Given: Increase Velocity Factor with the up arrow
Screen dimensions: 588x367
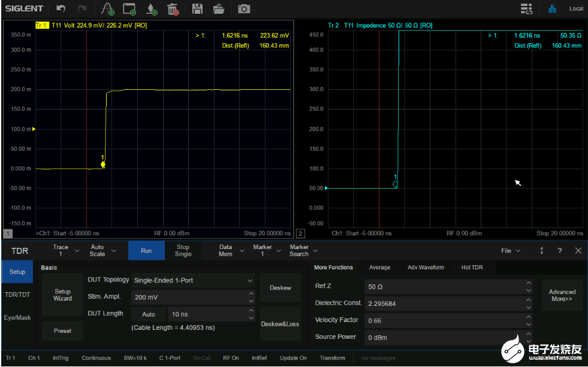Looking at the screenshot, I should click(529, 317).
